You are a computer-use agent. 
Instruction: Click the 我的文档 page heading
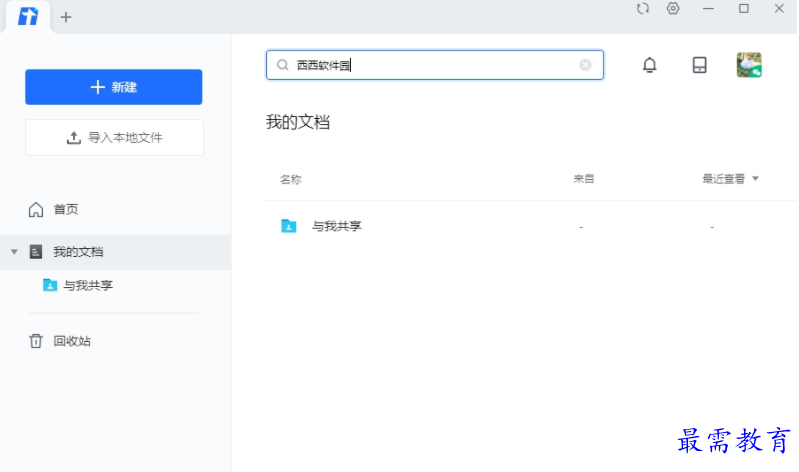point(298,122)
